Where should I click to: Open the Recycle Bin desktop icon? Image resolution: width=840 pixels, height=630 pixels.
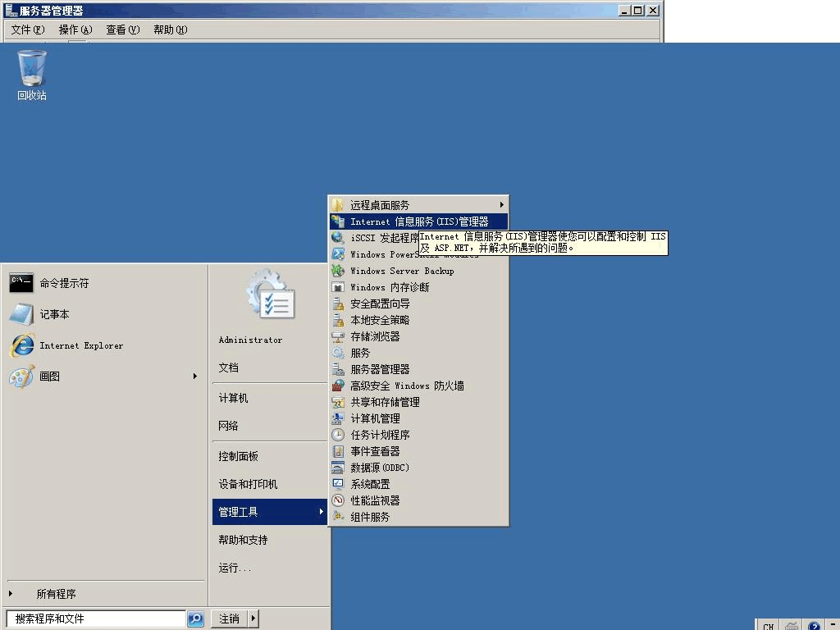click(x=32, y=70)
